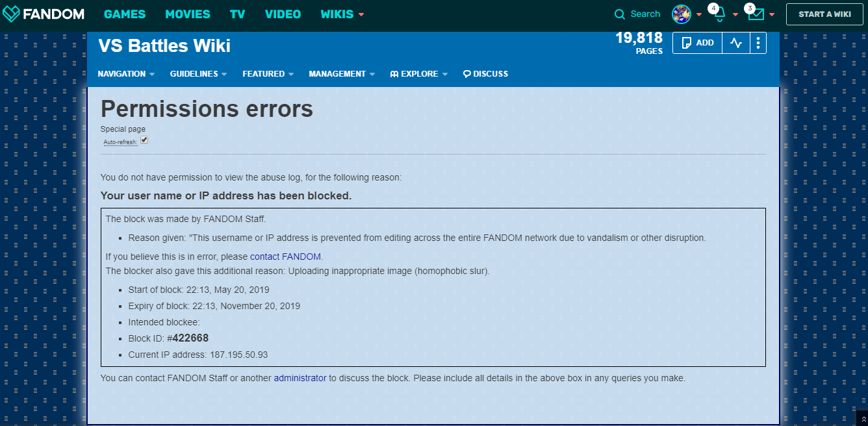
Task: Click the FANDOM heart logo
Action: coord(11,14)
